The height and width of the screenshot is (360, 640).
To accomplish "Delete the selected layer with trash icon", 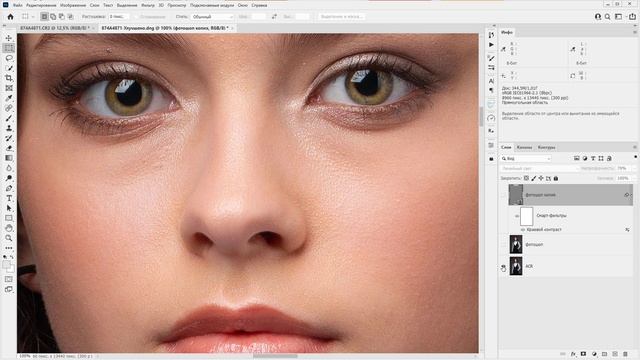I will click(625, 354).
